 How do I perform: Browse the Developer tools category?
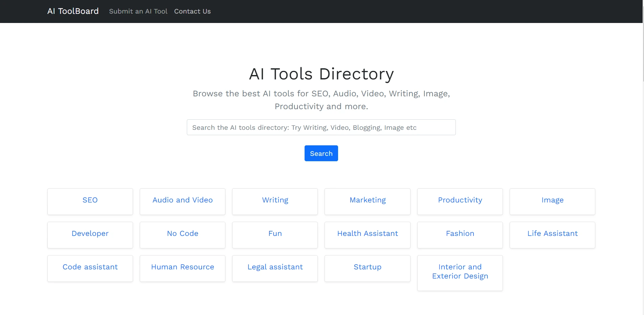(90, 235)
